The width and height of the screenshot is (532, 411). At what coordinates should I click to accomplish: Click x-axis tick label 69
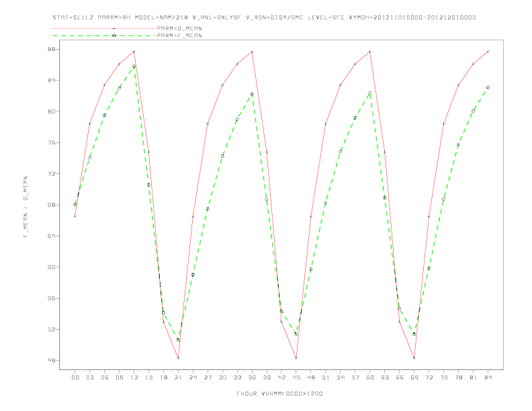coord(414,377)
